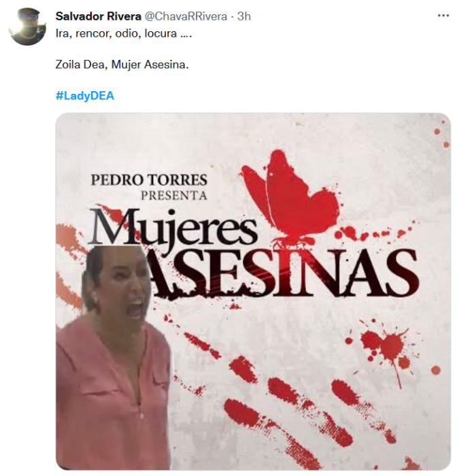The image size is (457, 476).
Task: Click the shouting woman in pink blouse
Action: (114, 357)
